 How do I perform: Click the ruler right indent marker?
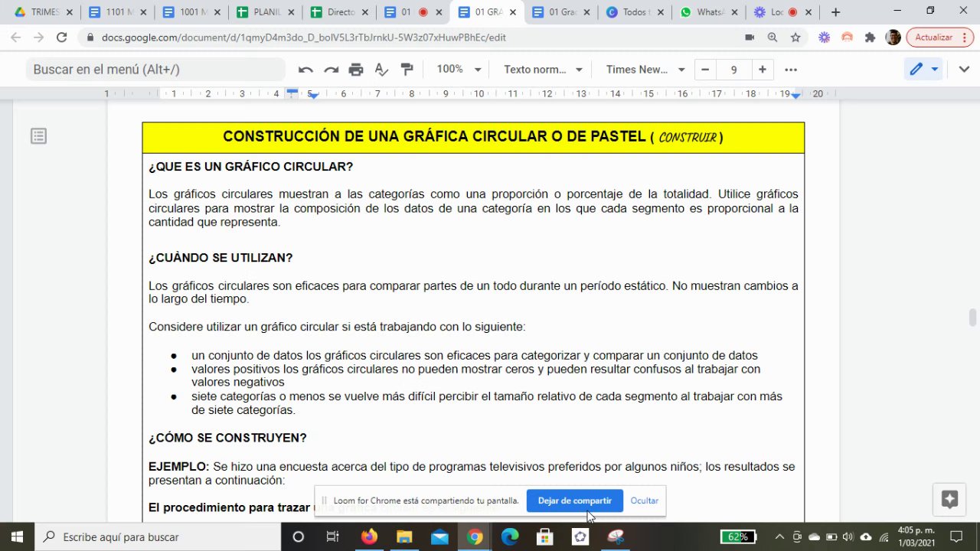[796, 95]
